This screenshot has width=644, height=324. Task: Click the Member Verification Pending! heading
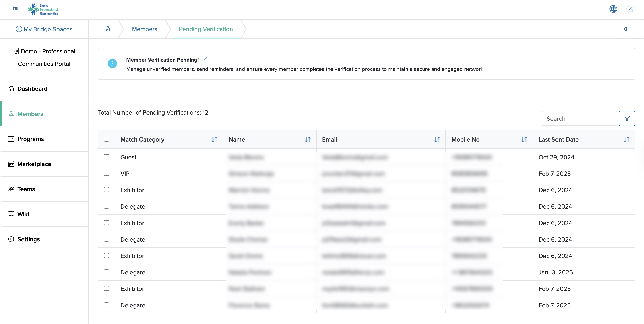[162, 60]
